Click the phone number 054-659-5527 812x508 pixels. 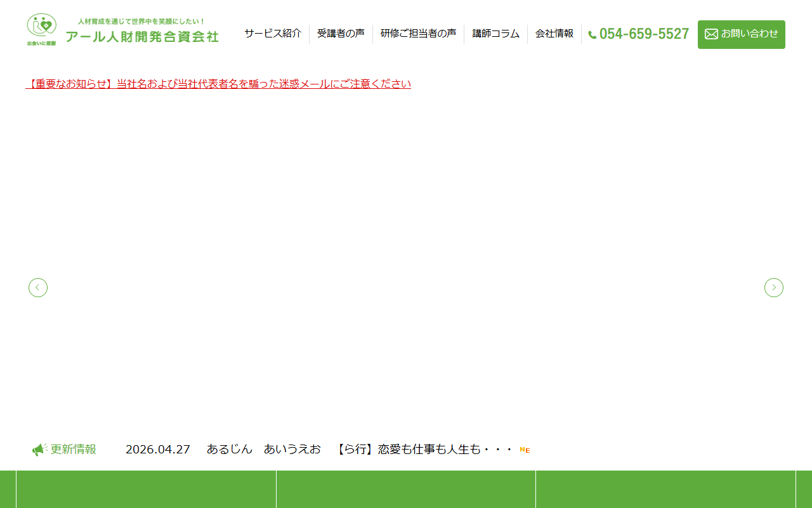[644, 34]
